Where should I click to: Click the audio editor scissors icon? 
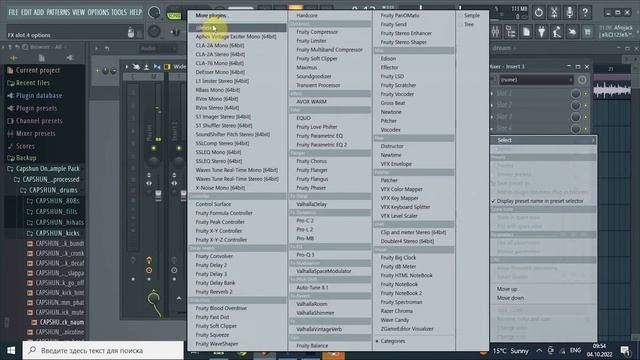tap(554, 12)
